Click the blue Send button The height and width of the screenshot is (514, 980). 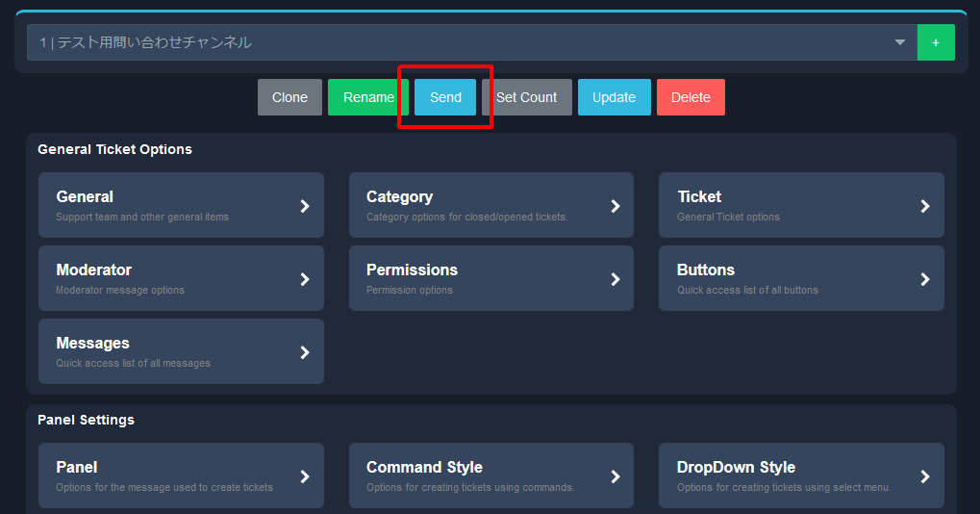coord(445,97)
